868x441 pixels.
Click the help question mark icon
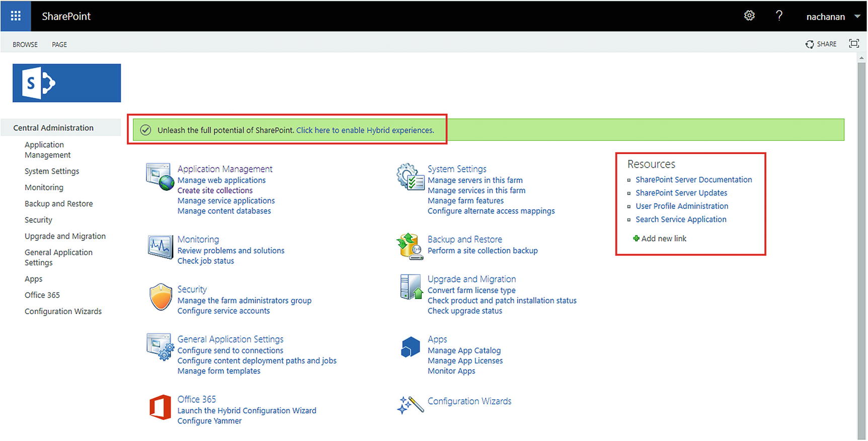(x=779, y=16)
